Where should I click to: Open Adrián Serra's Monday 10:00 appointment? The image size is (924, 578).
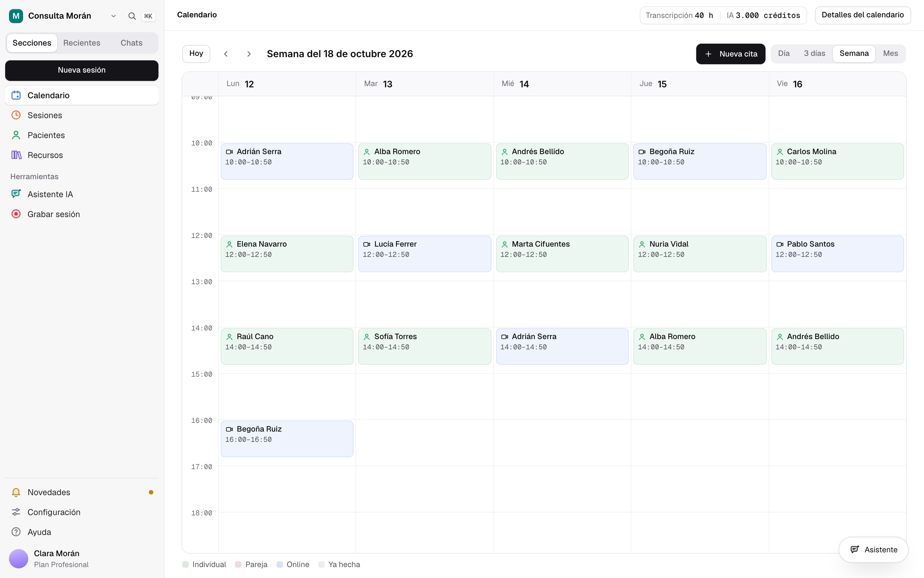click(287, 161)
